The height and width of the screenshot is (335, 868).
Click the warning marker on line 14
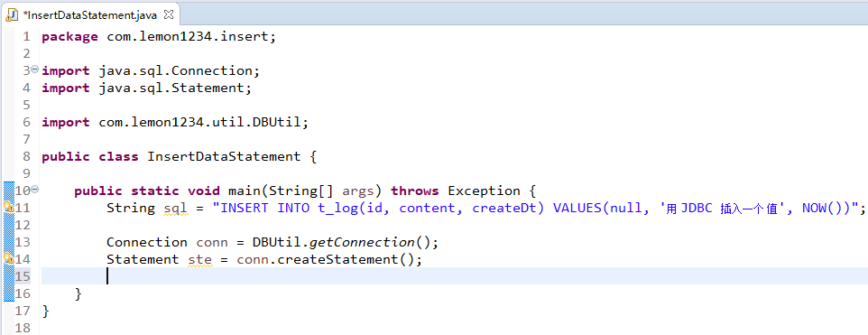[8, 258]
